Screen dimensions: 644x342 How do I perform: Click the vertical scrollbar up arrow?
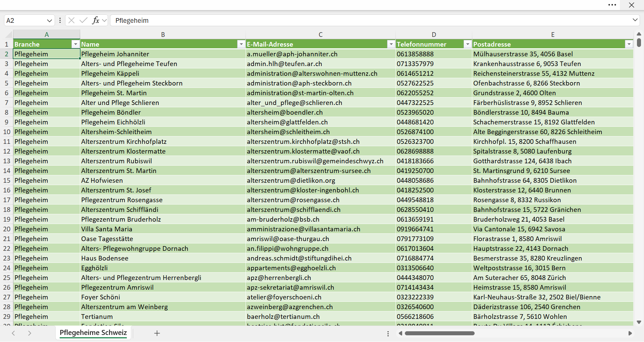[639, 34]
